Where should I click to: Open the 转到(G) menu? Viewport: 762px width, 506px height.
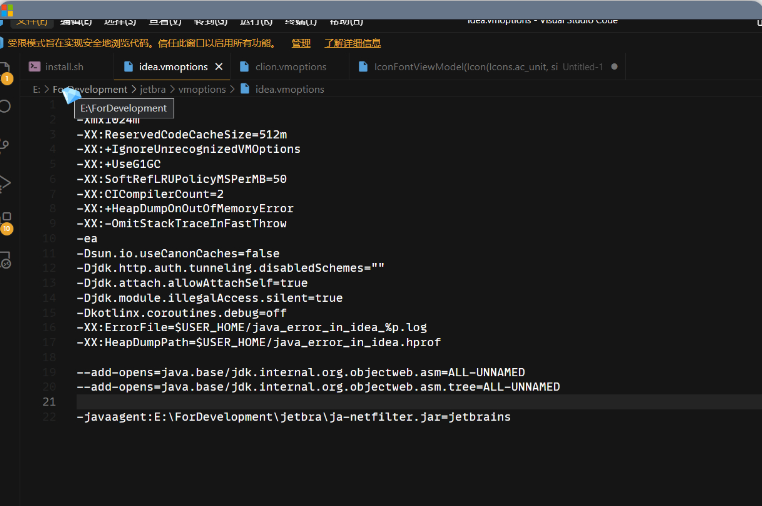point(210,21)
